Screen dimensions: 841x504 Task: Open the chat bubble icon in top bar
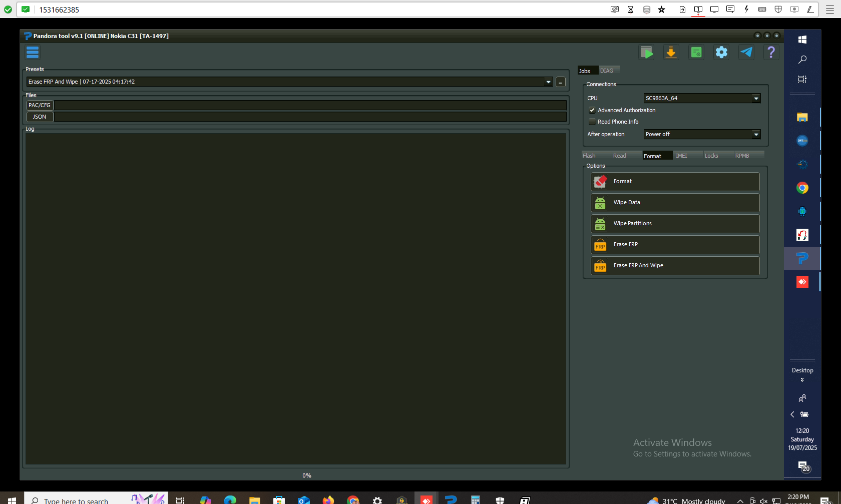730,10
